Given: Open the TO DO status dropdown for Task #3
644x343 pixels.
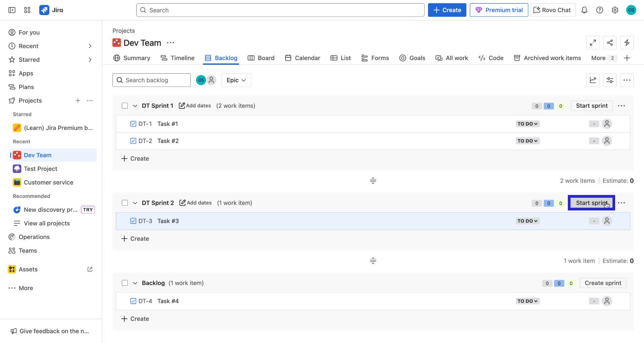Looking at the screenshot, I should point(527,221).
